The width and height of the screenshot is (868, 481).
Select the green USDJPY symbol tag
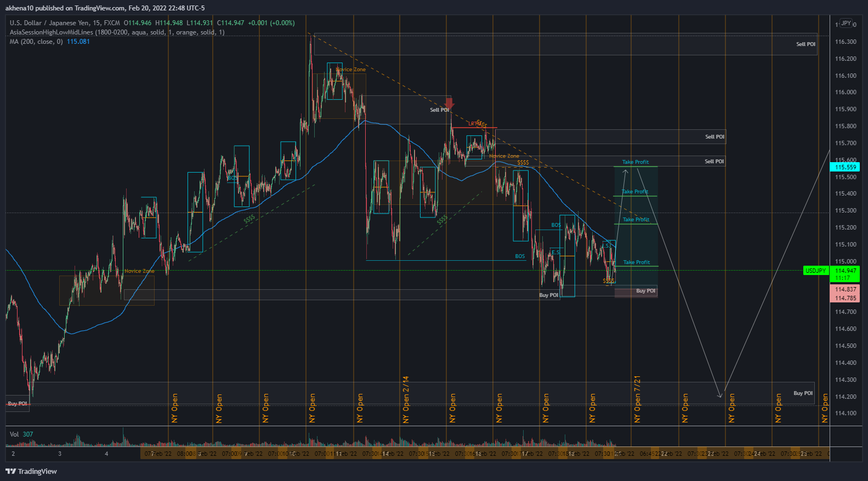(815, 271)
